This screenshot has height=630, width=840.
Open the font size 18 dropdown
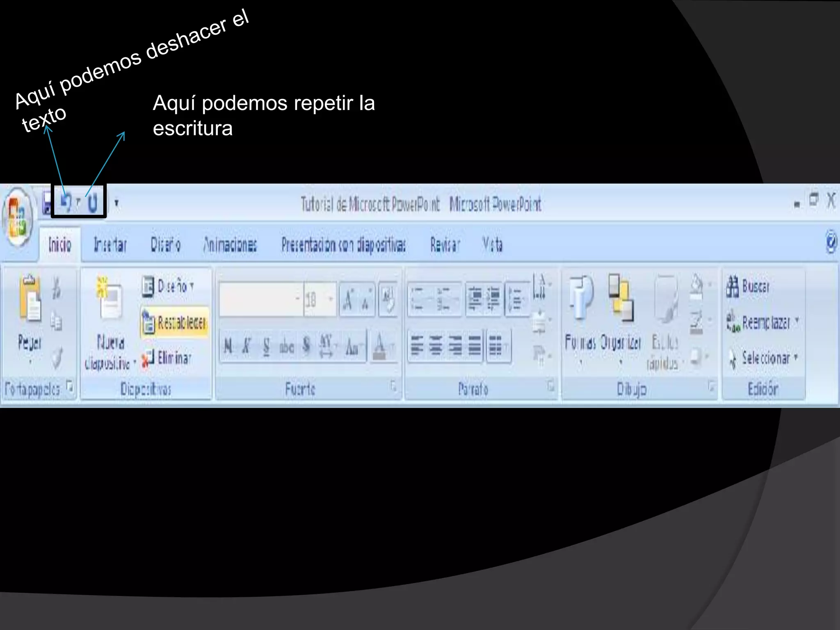(x=331, y=299)
